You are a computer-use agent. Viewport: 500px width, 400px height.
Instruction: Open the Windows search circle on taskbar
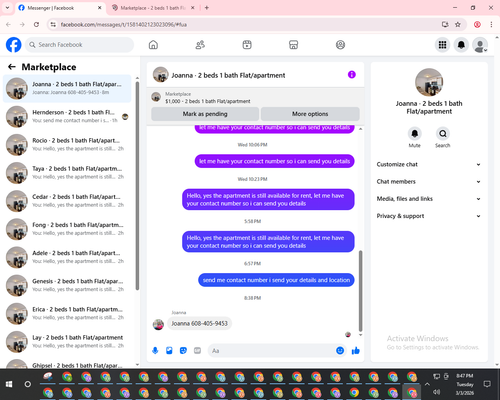(x=28, y=384)
